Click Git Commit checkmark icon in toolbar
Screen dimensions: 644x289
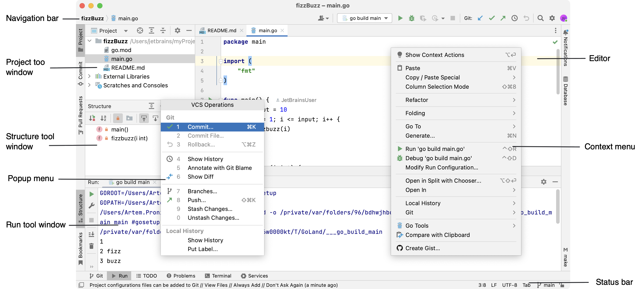coord(492,18)
